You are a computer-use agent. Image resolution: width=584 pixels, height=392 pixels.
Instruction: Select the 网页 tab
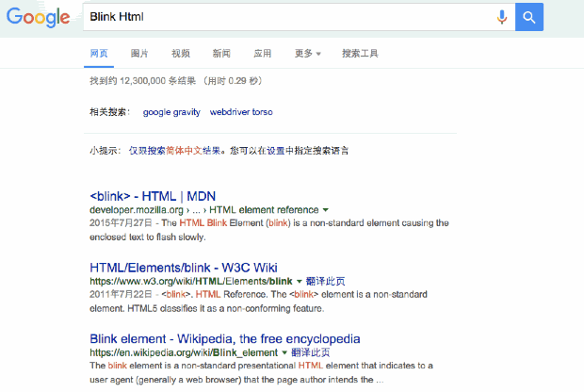tap(99, 54)
